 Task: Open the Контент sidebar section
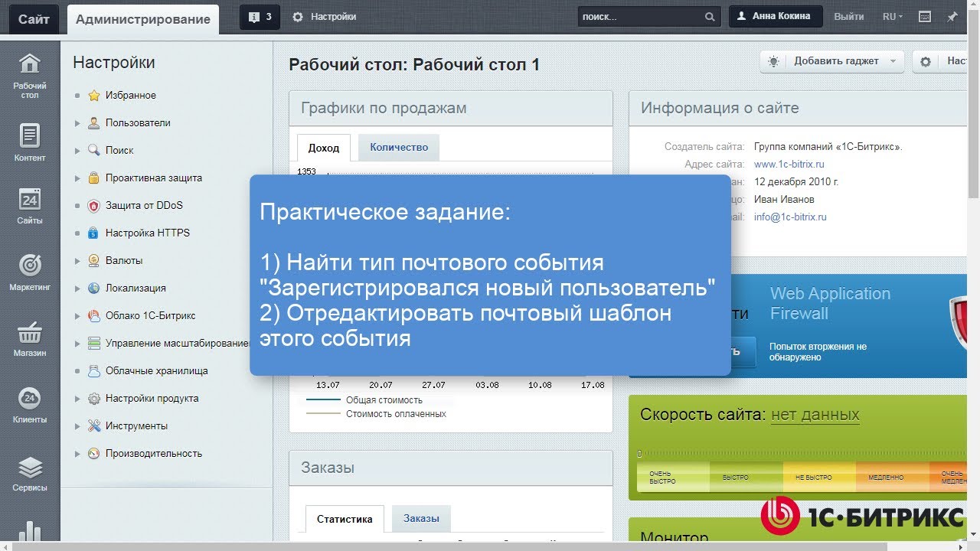(x=30, y=143)
